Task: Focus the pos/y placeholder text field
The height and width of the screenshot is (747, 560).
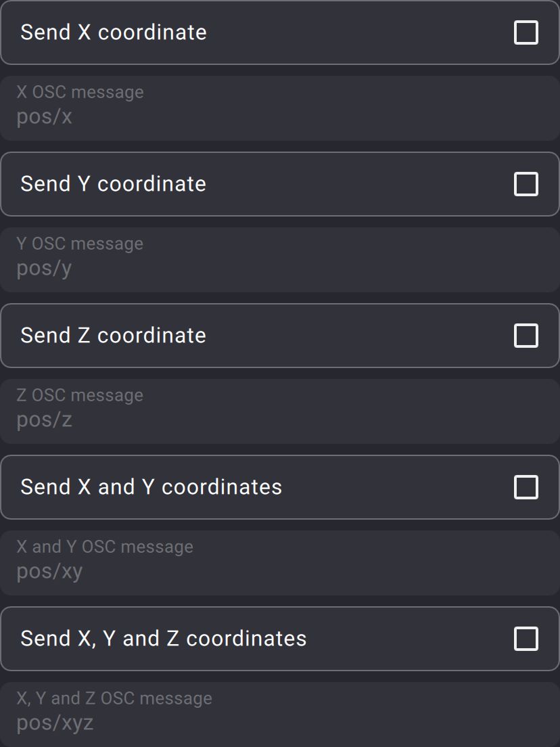Action: 280,269
